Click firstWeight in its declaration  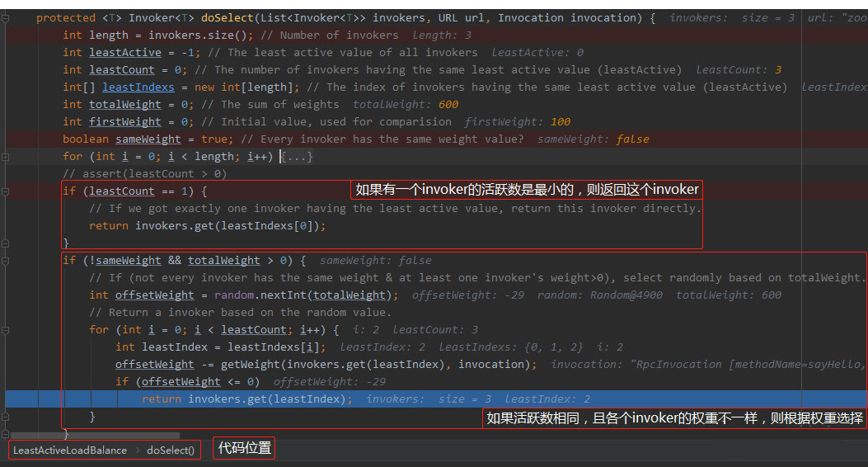pyautogui.click(x=125, y=122)
